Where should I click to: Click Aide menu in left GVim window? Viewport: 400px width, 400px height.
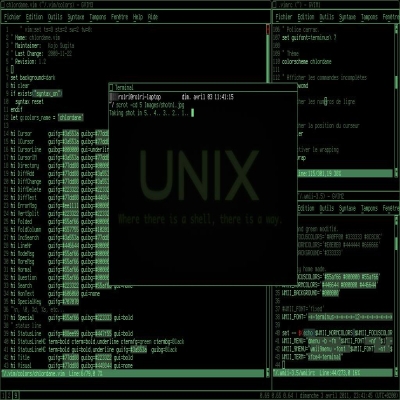153,17
